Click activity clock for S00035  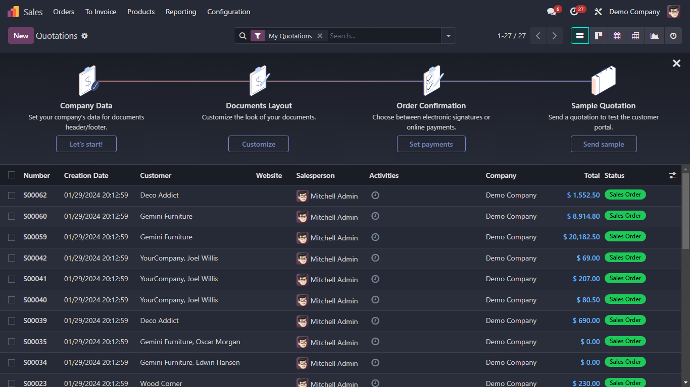(375, 342)
